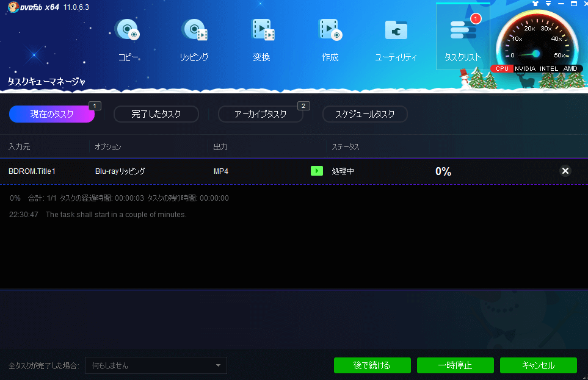Click the 一時停止 pause button
The image size is (588, 380).
click(x=456, y=365)
